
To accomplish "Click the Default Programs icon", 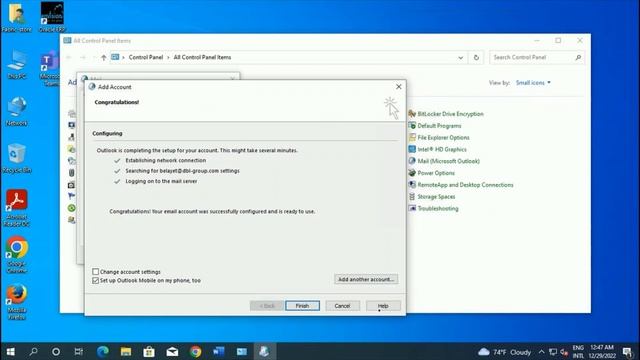I will coord(412,125).
